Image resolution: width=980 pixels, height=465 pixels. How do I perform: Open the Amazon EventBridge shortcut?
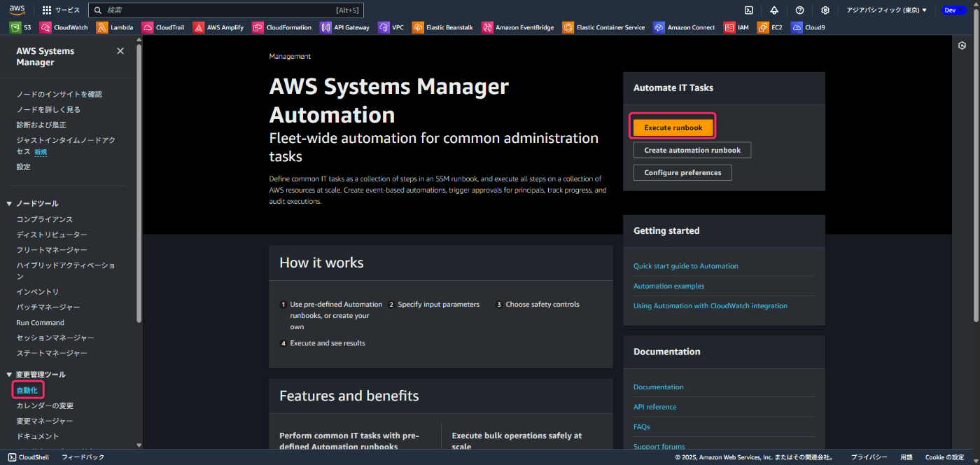pyautogui.click(x=518, y=27)
